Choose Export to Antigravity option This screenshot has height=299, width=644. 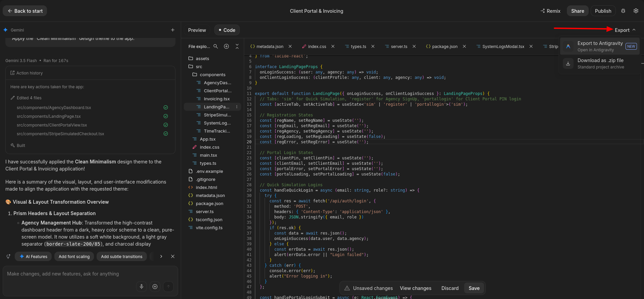coord(600,46)
